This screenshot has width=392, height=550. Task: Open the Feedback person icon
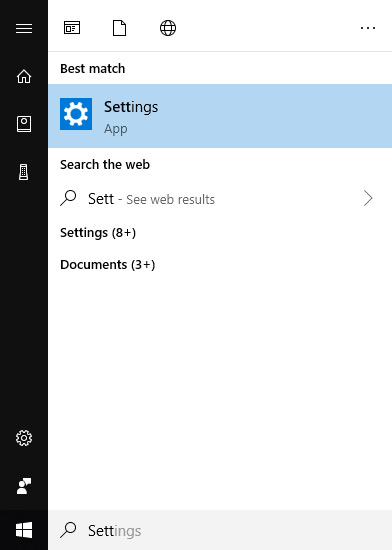[x=24, y=486]
